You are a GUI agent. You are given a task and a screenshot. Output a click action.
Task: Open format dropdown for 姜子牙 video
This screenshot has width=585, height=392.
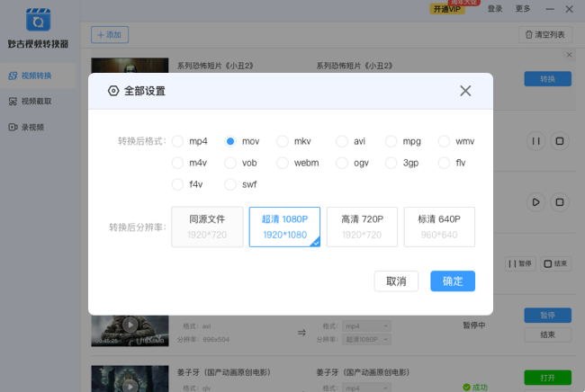click(x=366, y=388)
